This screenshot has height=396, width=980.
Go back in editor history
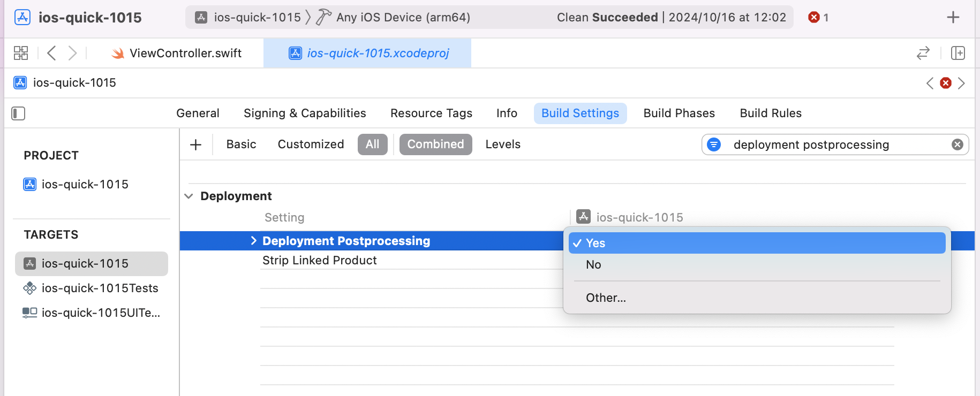coord(51,53)
